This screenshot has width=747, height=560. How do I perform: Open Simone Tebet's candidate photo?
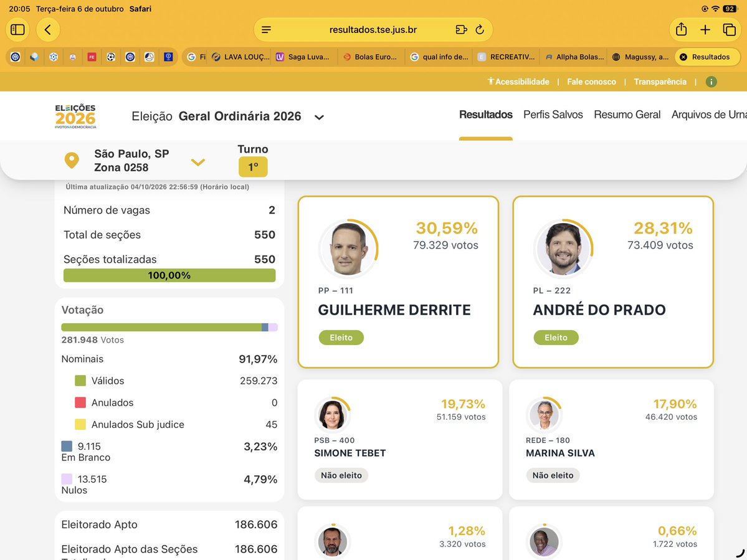(332, 415)
